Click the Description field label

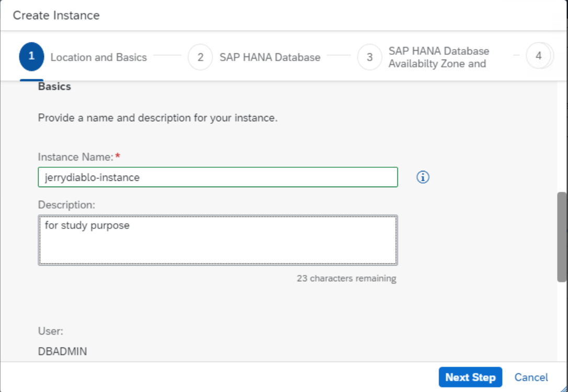(66, 205)
